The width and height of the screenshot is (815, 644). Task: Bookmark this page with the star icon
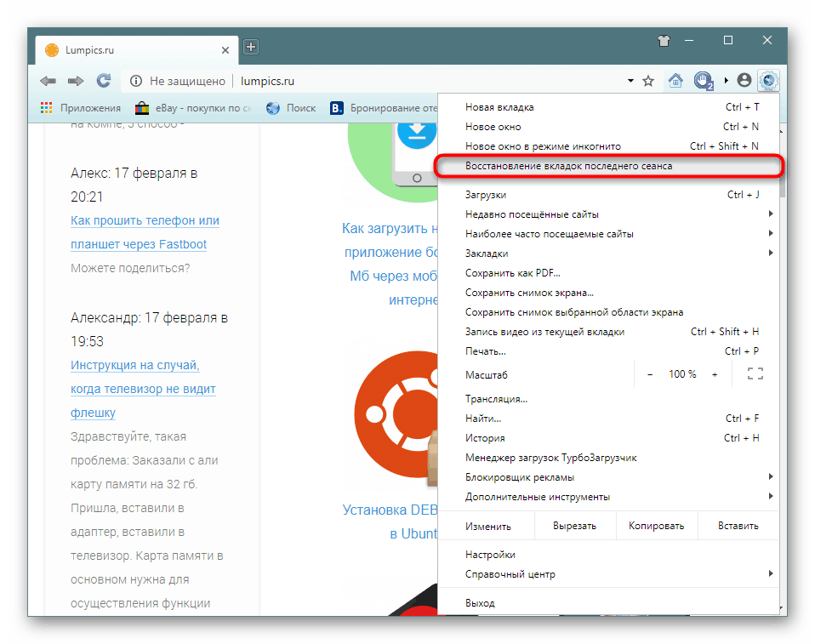(x=648, y=81)
